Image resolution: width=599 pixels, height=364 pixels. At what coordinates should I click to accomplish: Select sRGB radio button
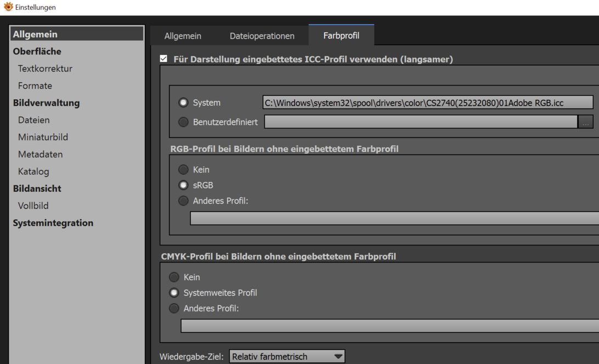tap(183, 185)
